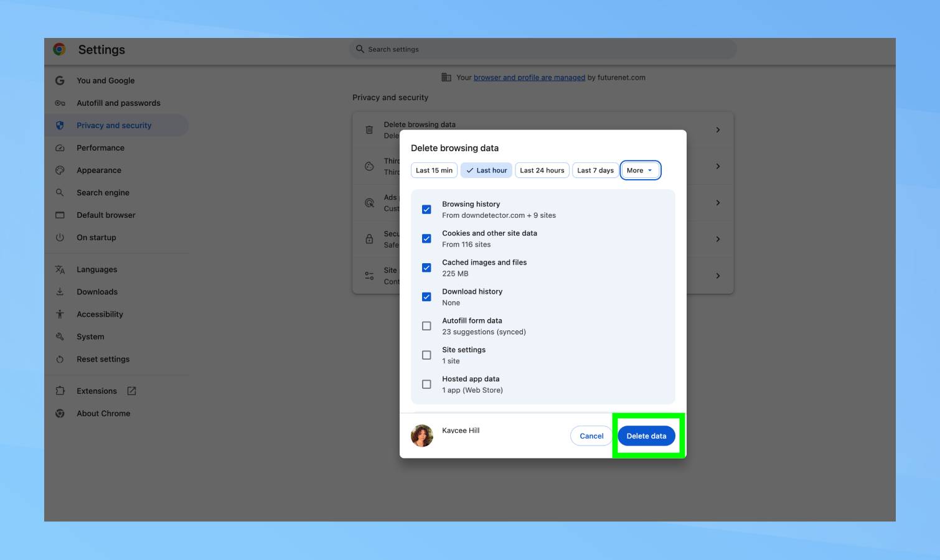Check the Hosted app data checkbox
This screenshot has width=940, height=560.
coord(426,385)
